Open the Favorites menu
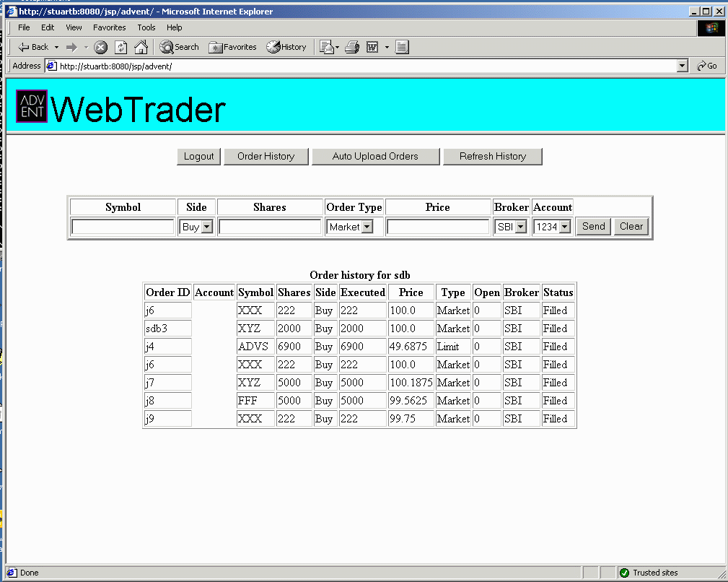The width and height of the screenshot is (728, 582). point(109,27)
